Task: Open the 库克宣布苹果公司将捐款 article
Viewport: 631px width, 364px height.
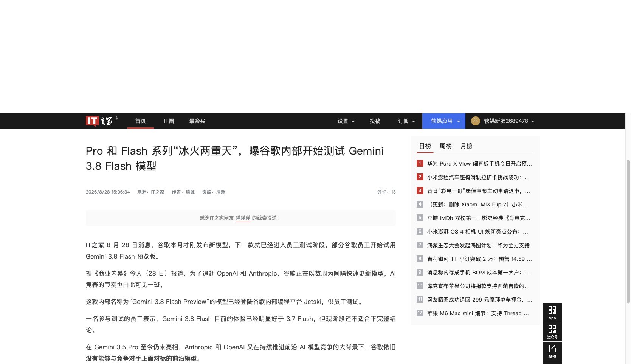Action: 478,286
